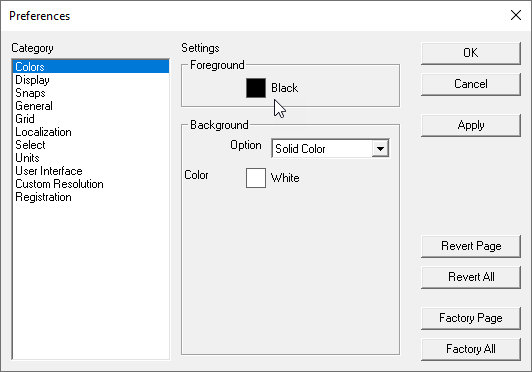Click Revert All button
Image resolution: width=532 pixels, height=372 pixels.
tap(471, 277)
